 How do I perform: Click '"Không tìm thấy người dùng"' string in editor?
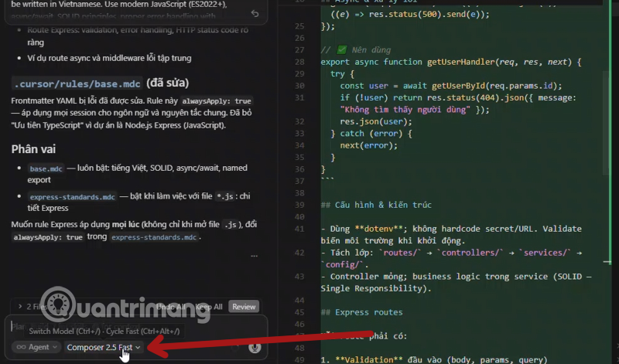pos(405,110)
